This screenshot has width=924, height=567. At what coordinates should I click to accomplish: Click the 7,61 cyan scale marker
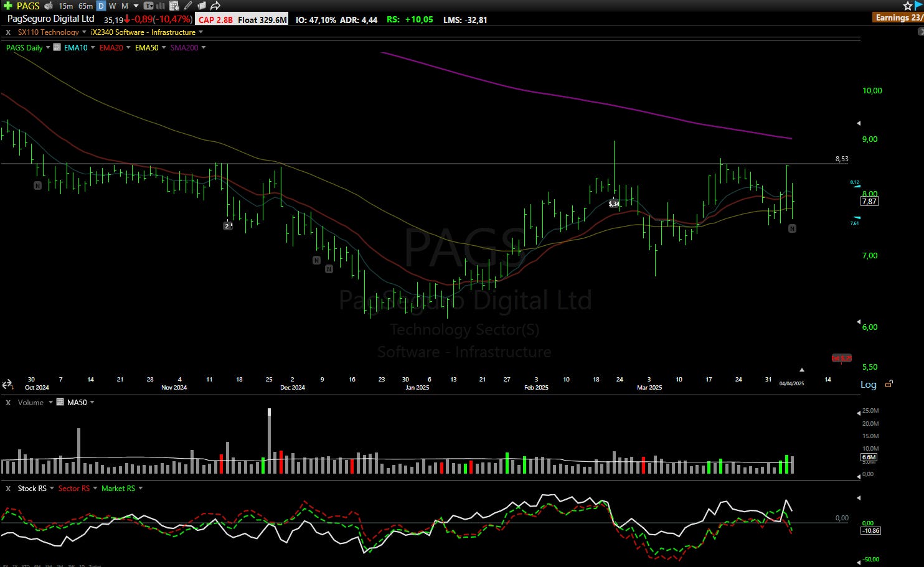click(x=855, y=221)
